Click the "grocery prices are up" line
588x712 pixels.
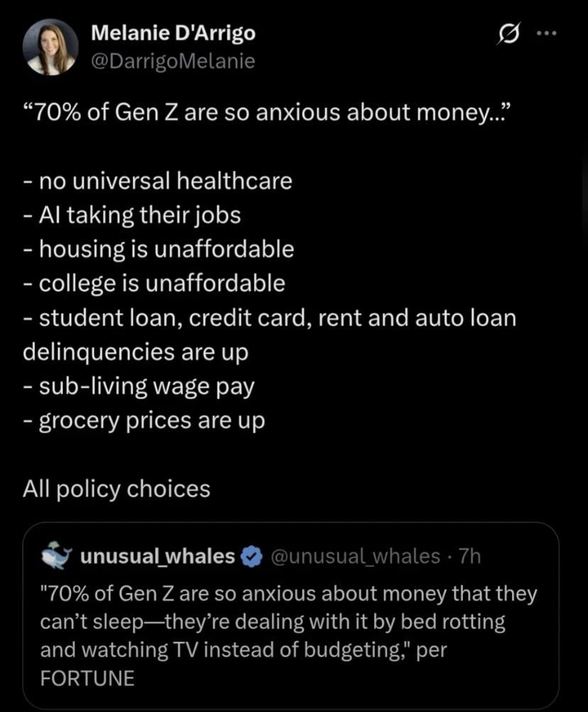pos(143,421)
